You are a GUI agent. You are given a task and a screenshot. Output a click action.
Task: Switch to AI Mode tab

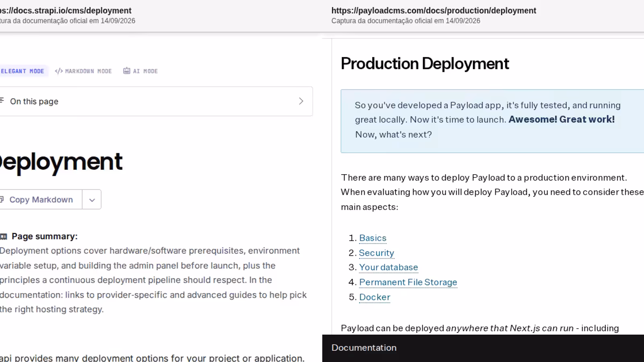click(x=140, y=71)
